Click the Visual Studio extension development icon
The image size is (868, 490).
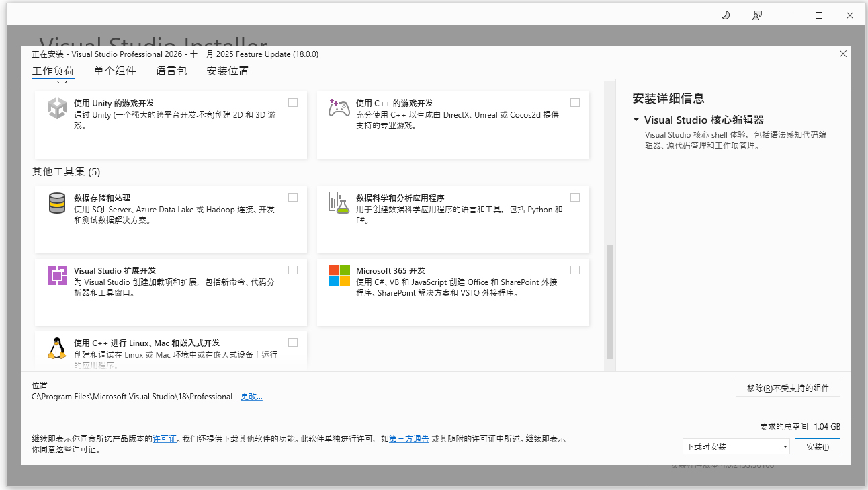click(57, 276)
